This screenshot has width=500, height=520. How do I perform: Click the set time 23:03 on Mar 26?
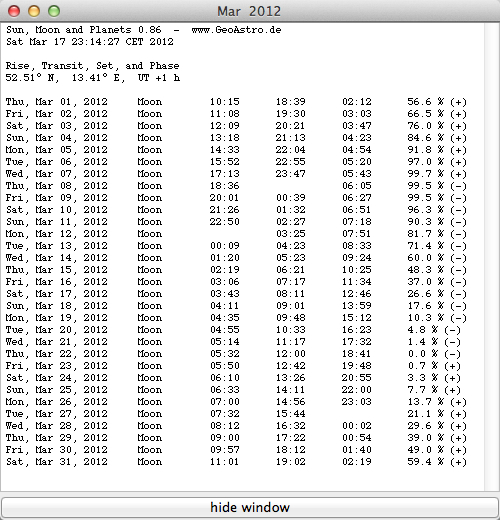356,402
